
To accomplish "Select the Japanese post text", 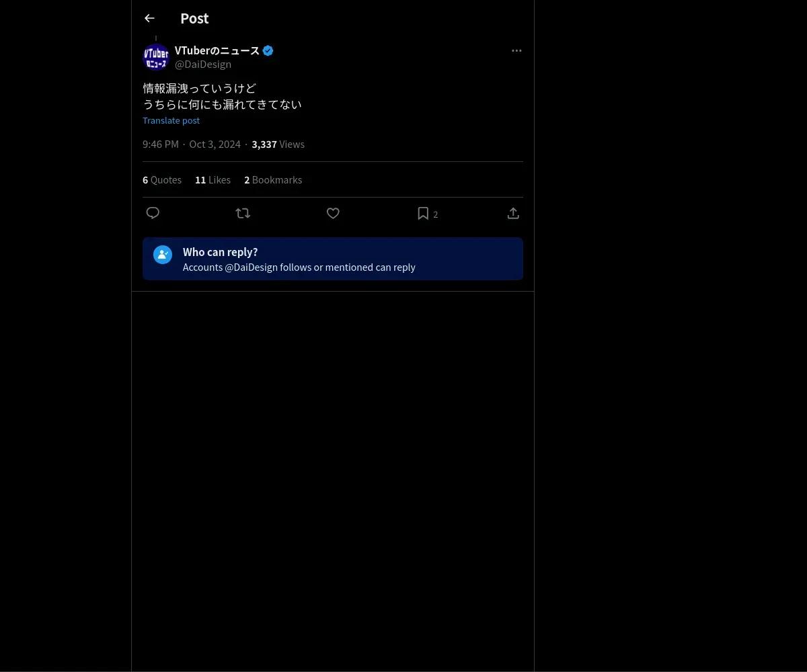I will [222, 96].
